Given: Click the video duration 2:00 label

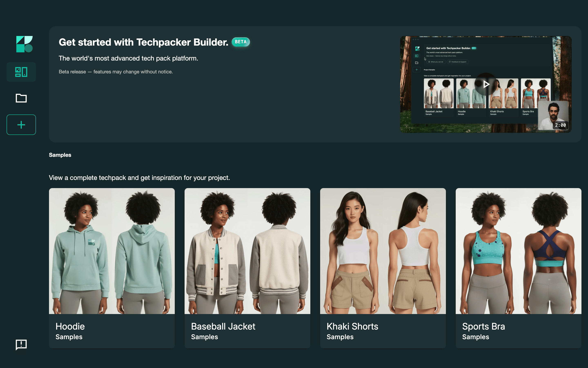Looking at the screenshot, I should (560, 125).
